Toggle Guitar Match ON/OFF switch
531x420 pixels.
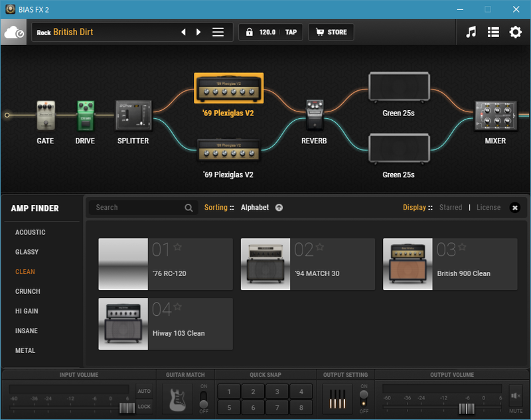pos(204,399)
